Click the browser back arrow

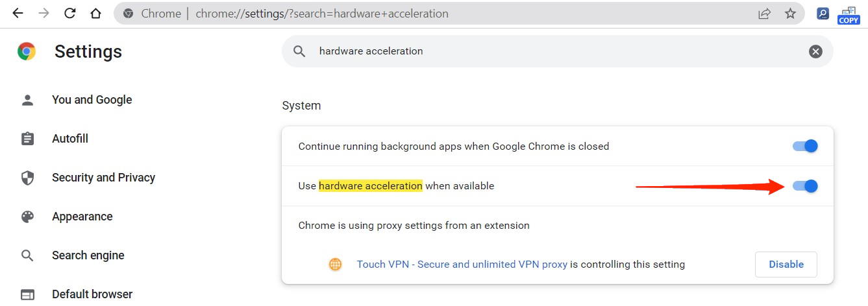tap(18, 13)
